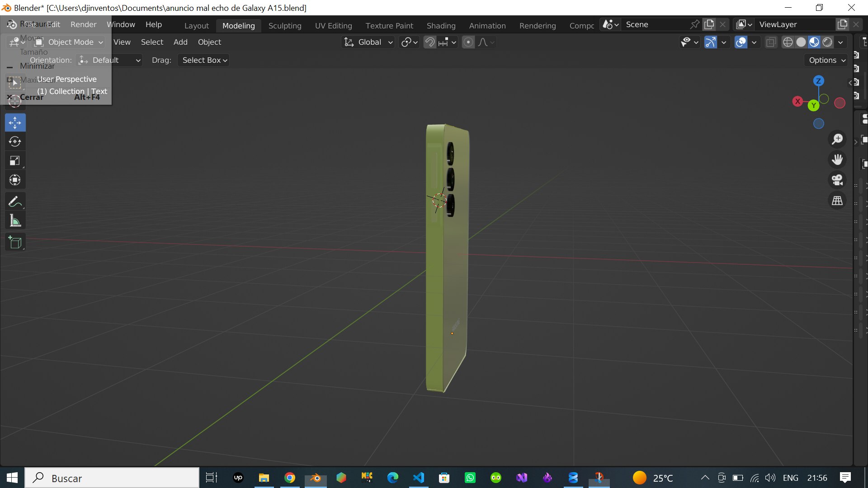Image resolution: width=868 pixels, height=488 pixels.
Task: Click the Y axis on navigation gizmo
Action: point(813,105)
